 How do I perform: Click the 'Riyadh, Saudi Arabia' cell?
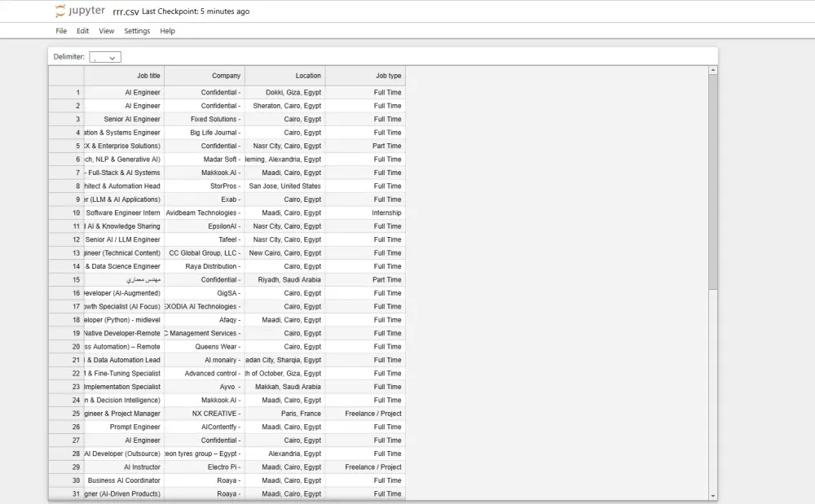pos(285,280)
